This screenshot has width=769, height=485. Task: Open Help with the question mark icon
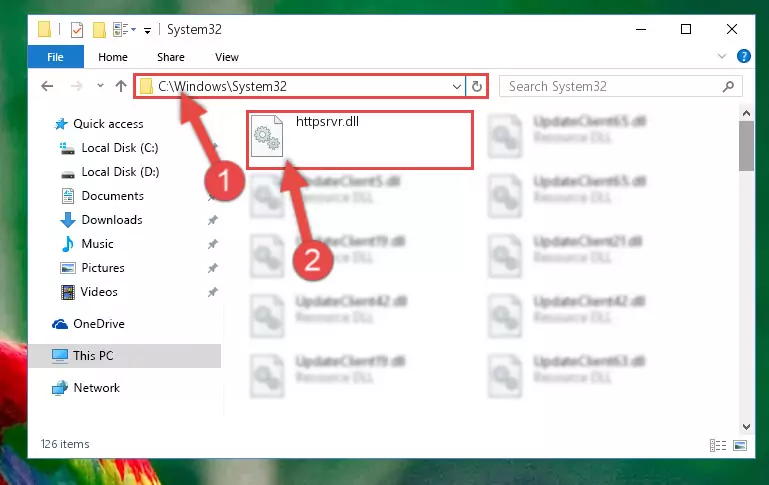pyautogui.click(x=743, y=56)
